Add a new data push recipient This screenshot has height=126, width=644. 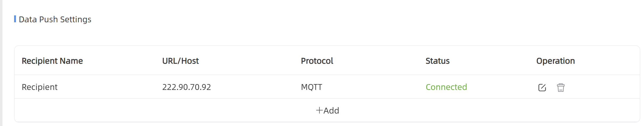(x=327, y=110)
